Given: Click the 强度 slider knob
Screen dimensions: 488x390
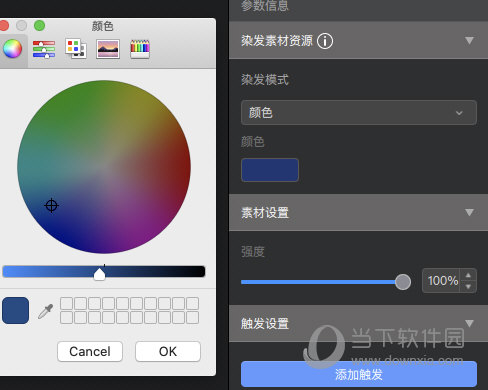Looking at the screenshot, I should (x=403, y=282).
